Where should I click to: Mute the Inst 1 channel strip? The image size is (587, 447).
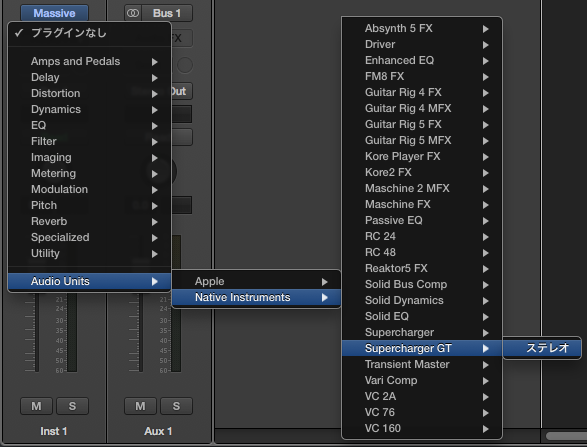(36, 406)
